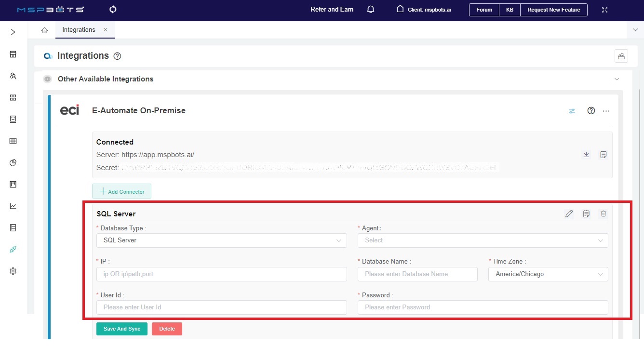Open the Settings gear in the sidebar

[x=13, y=271]
